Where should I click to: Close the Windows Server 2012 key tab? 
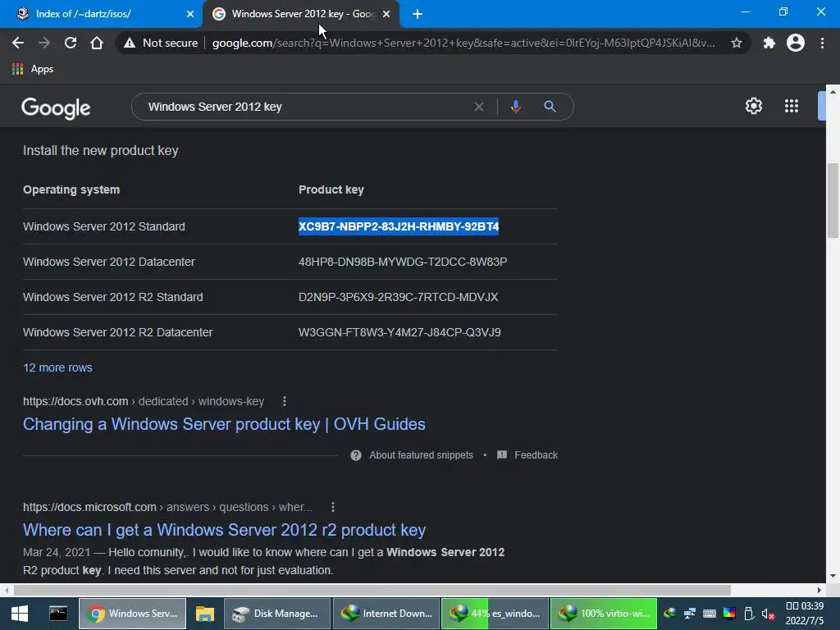(x=386, y=14)
